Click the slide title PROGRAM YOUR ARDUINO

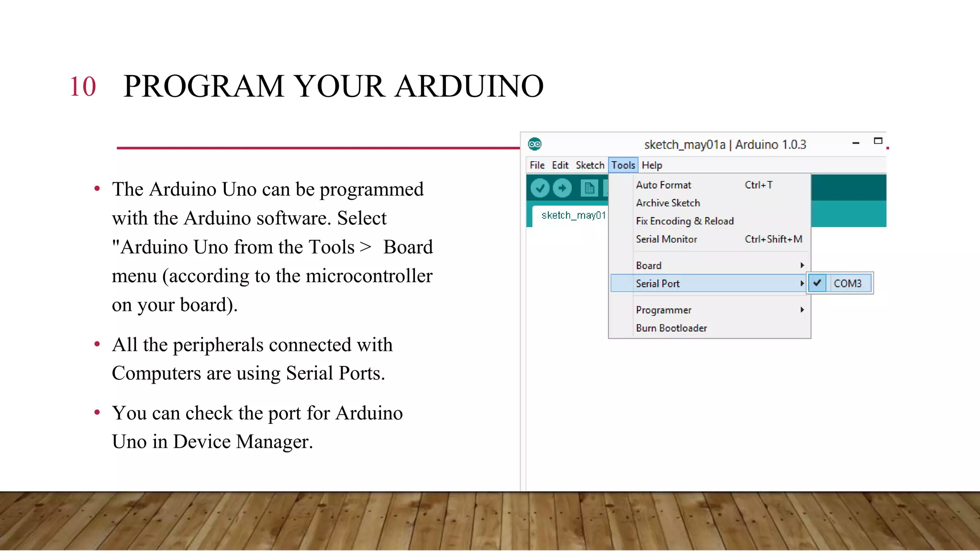tap(334, 86)
